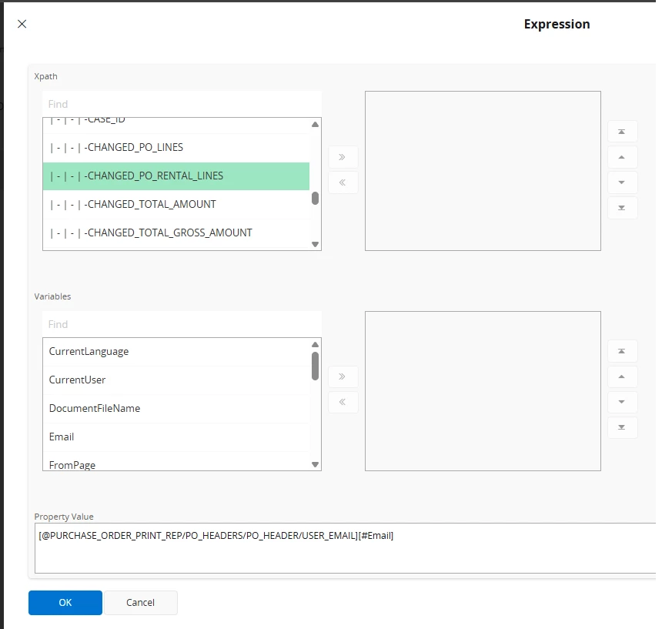The width and height of the screenshot is (672, 629).
Task: Move Variables selection to top icon
Action: pyautogui.click(x=622, y=351)
